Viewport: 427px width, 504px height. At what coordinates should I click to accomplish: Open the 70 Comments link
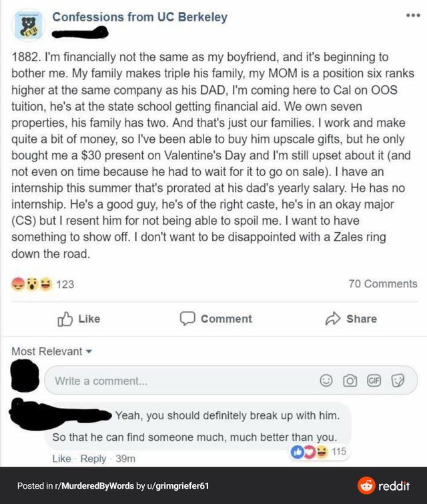pos(382,284)
